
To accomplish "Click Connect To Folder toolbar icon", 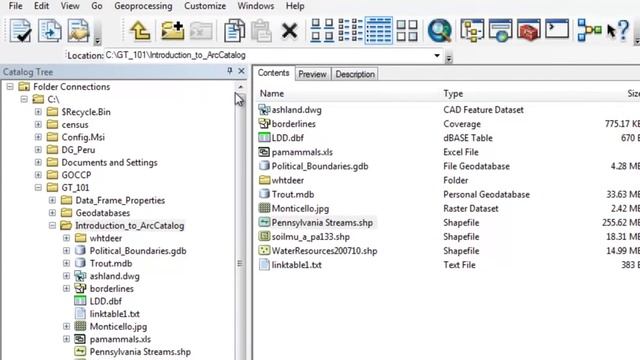I will click(172, 31).
